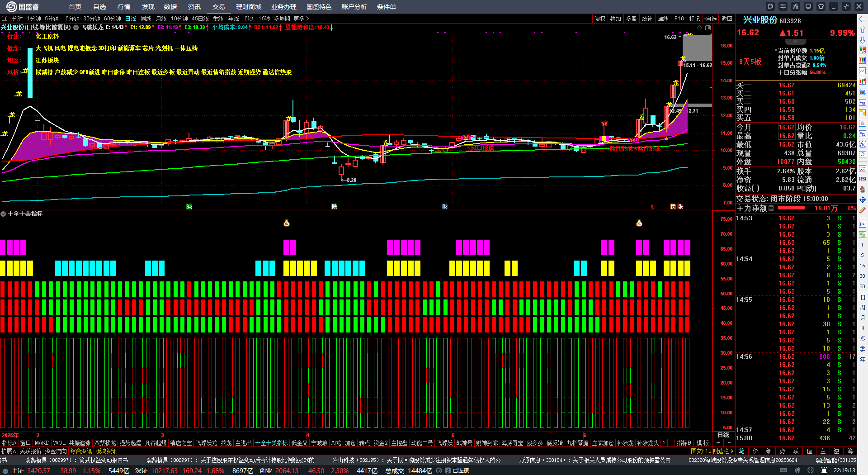Toggle the side panel icon above chart
The height and width of the screenshot is (475, 868).
coord(708,28)
